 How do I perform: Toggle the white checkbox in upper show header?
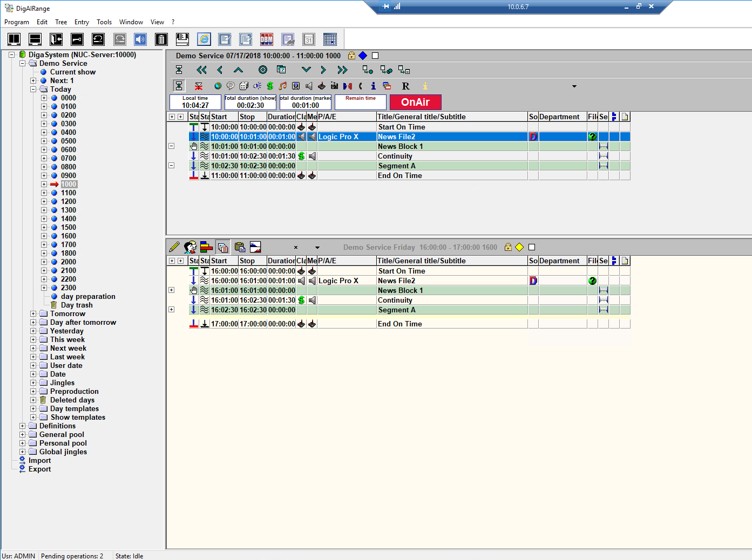coord(375,56)
